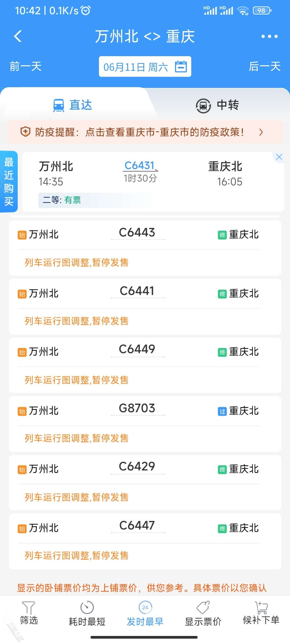Toggle 显示票价 price tag icon
The width and height of the screenshot is (290, 644).
tap(203, 607)
